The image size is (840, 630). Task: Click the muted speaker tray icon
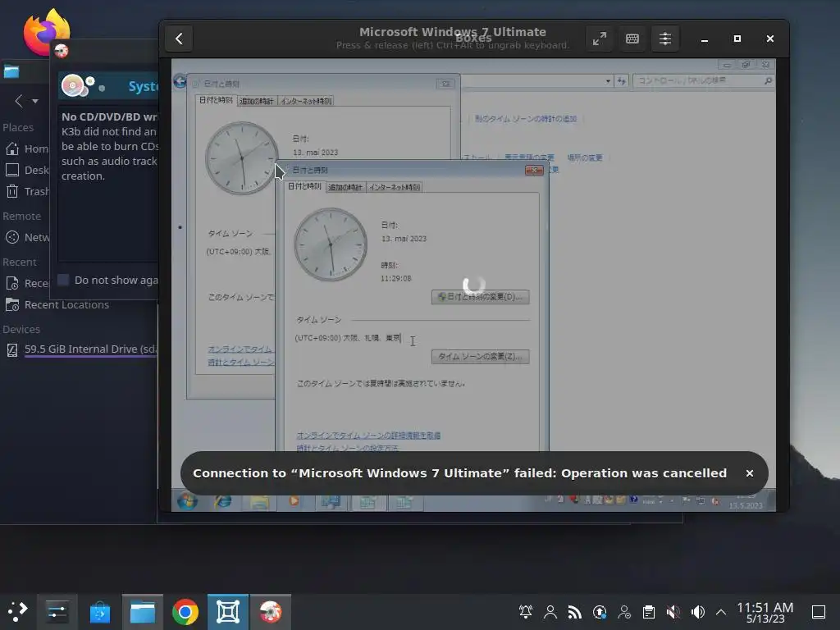673,612
